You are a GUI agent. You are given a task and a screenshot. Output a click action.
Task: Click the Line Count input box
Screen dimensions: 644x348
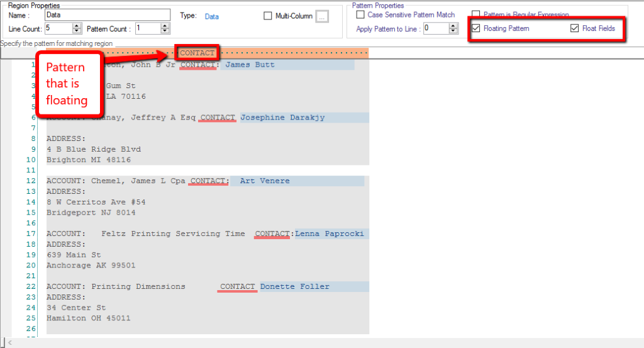click(x=58, y=28)
